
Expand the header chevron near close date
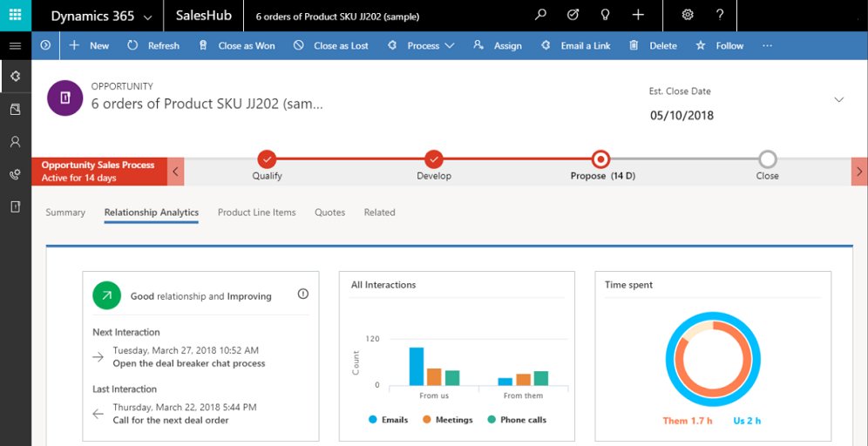[x=838, y=99]
